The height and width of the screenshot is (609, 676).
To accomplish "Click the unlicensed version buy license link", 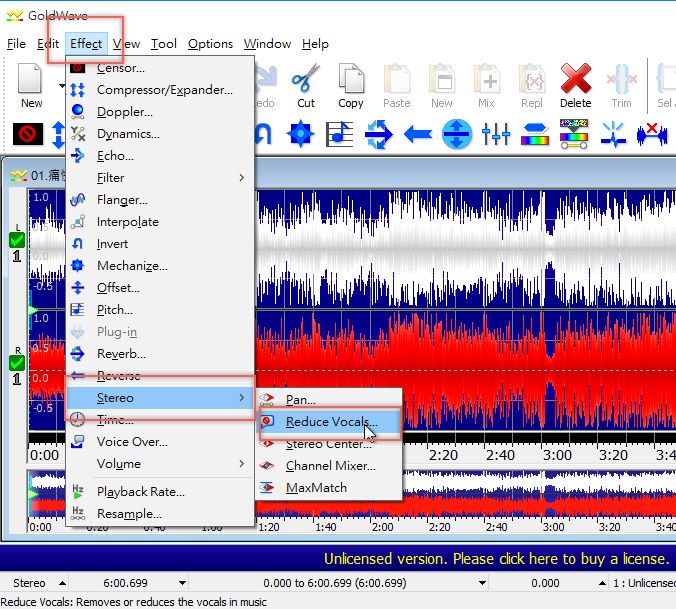I will 495,558.
